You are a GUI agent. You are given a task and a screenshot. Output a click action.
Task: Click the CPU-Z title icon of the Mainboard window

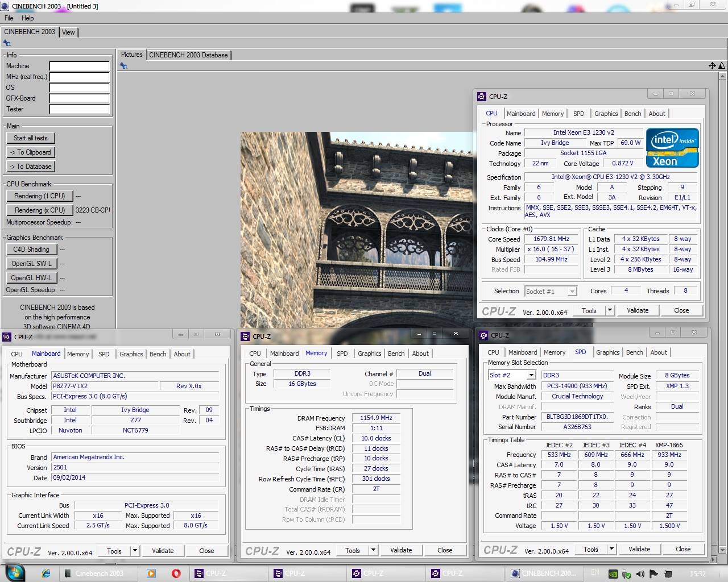7,336
